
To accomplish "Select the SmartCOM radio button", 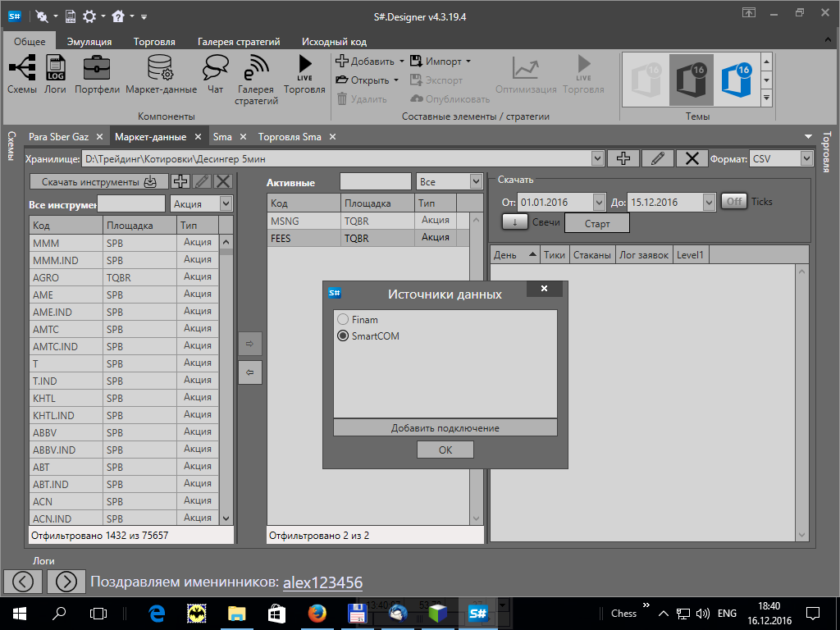I will (x=343, y=336).
